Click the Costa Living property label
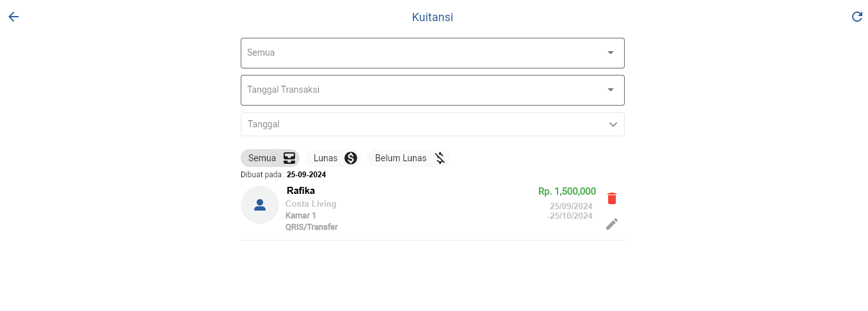The image size is (868, 311). tap(311, 204)
